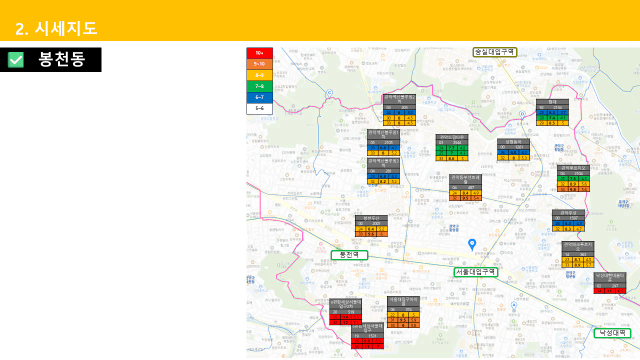Select the yellow 8~9 legend swatch
Viewport: 640px width, 360px height.
pos(260,75)
